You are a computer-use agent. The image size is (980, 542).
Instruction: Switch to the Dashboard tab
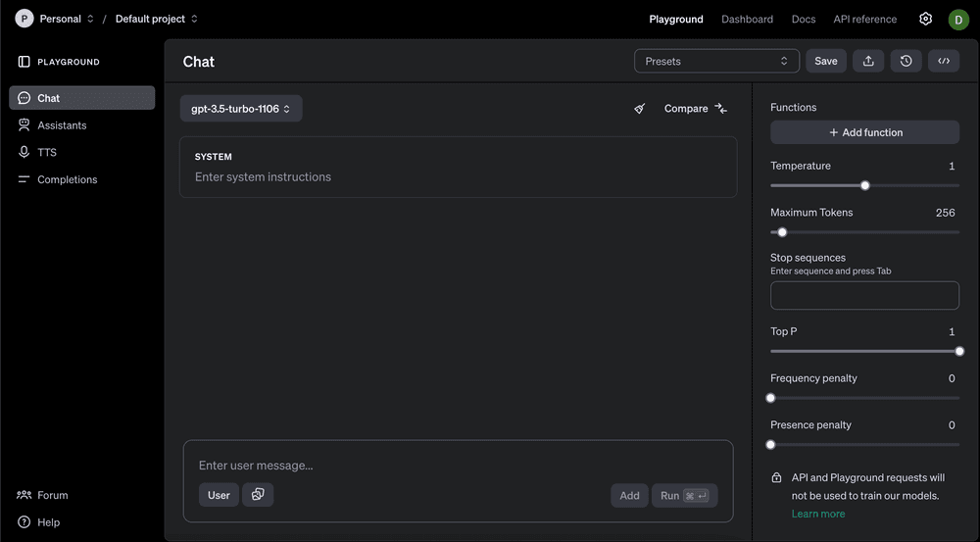(747, 19)
